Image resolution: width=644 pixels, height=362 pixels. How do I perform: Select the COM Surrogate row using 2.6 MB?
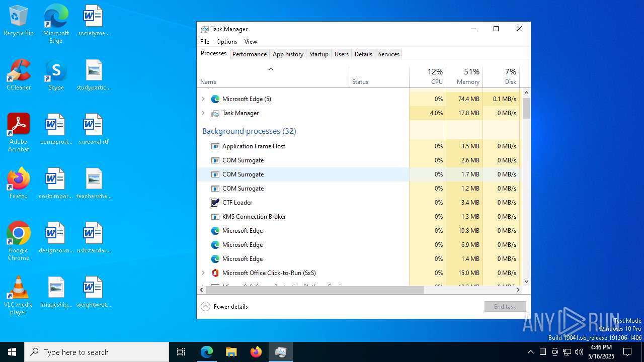[360, 160]
